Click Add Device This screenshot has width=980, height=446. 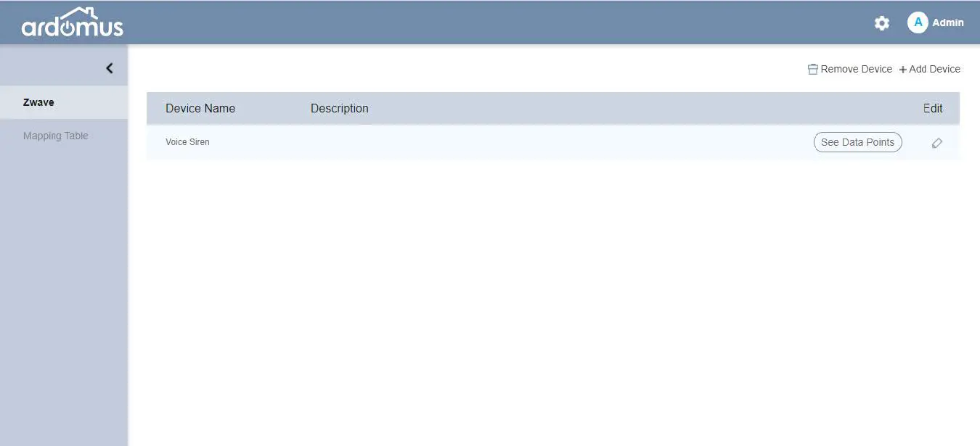point(929,69)
